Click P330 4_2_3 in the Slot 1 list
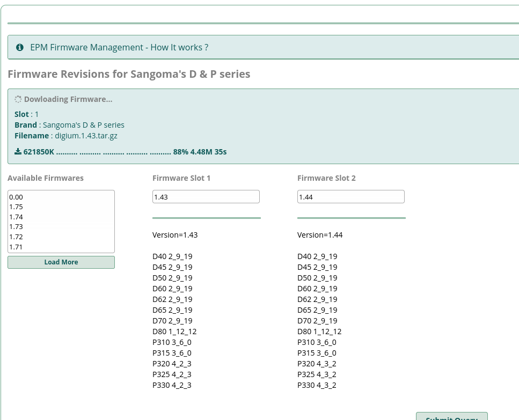519x420 pixels. pyautogui.click(x=172, y=385)
